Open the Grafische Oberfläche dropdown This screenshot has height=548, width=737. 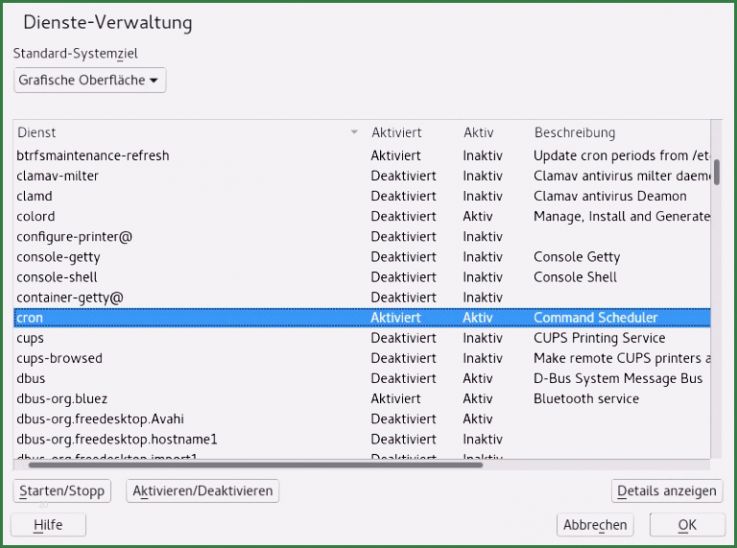[90, 80]
